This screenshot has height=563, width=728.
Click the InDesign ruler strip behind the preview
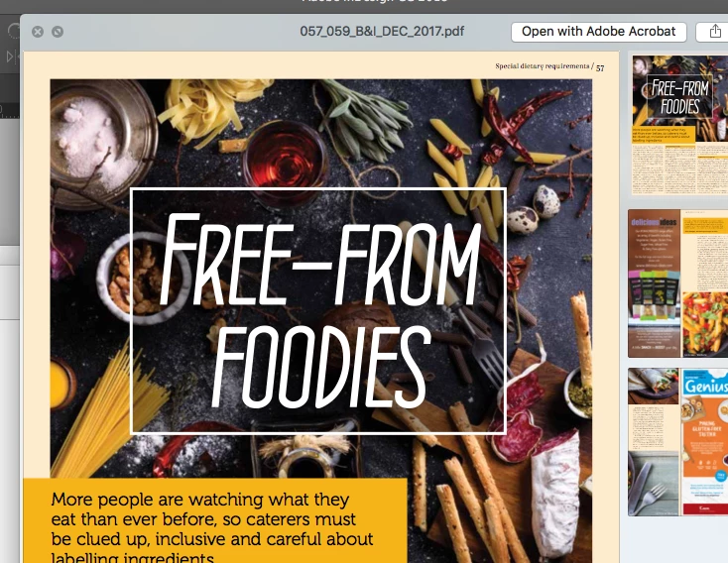(x=9, y=111)
